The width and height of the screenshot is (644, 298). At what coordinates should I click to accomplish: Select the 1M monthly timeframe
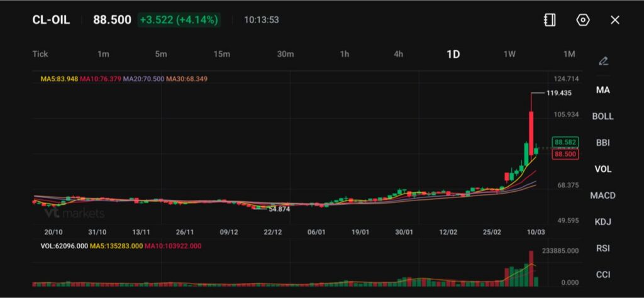click(x=569, y=54)
